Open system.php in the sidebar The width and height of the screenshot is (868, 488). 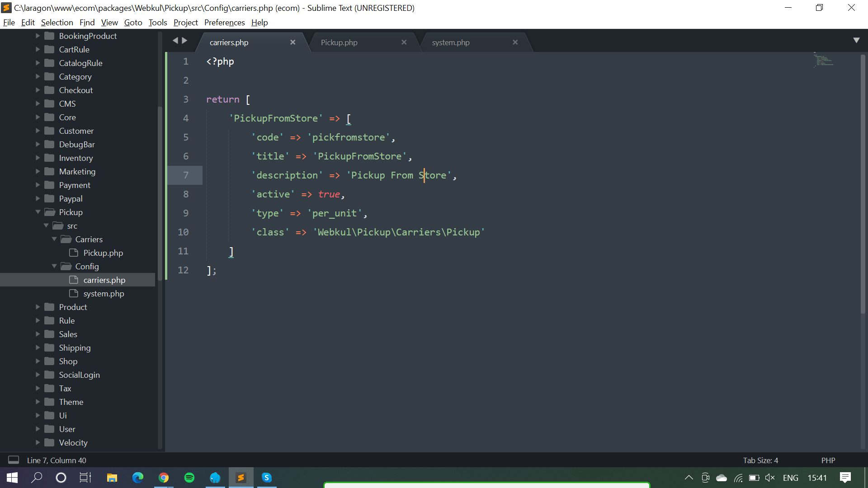pos(104,293)
